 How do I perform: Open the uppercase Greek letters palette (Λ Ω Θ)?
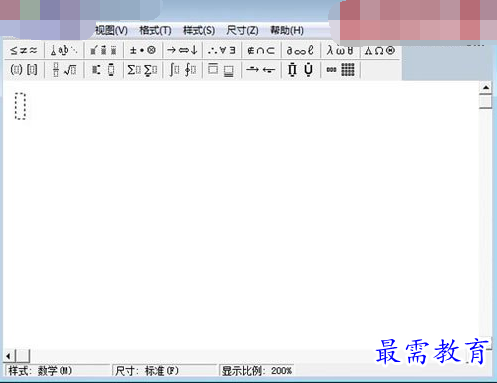[x=380, y=50]
